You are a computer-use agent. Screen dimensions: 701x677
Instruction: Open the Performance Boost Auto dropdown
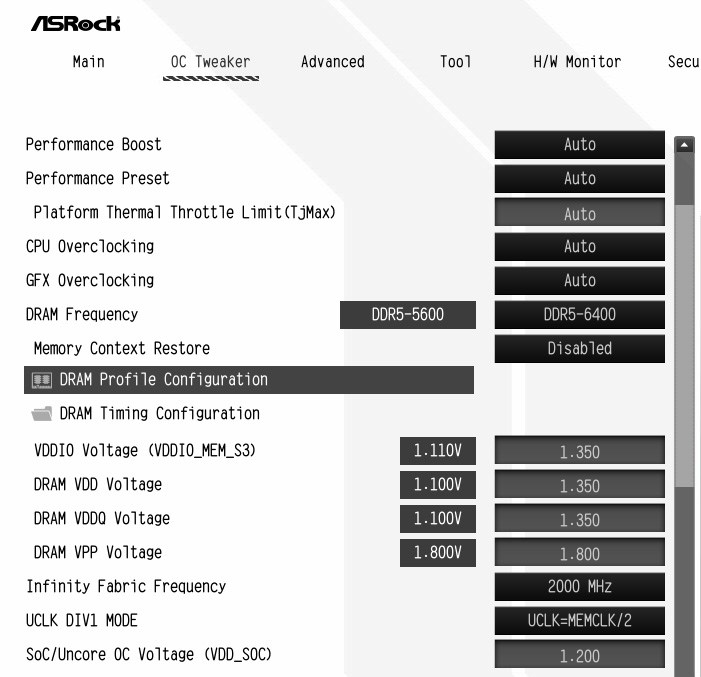coord(579,145)
